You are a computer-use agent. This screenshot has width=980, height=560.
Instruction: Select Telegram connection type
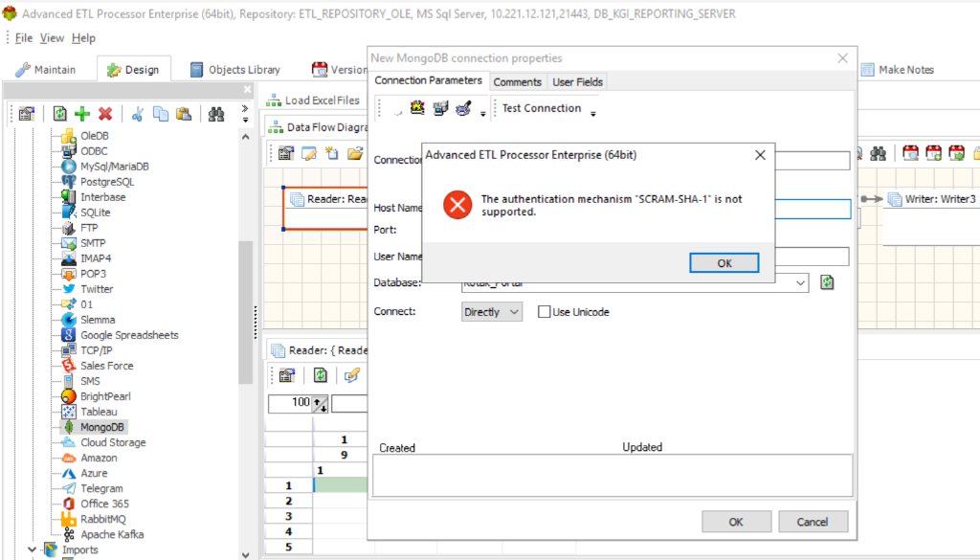(101, 489)
